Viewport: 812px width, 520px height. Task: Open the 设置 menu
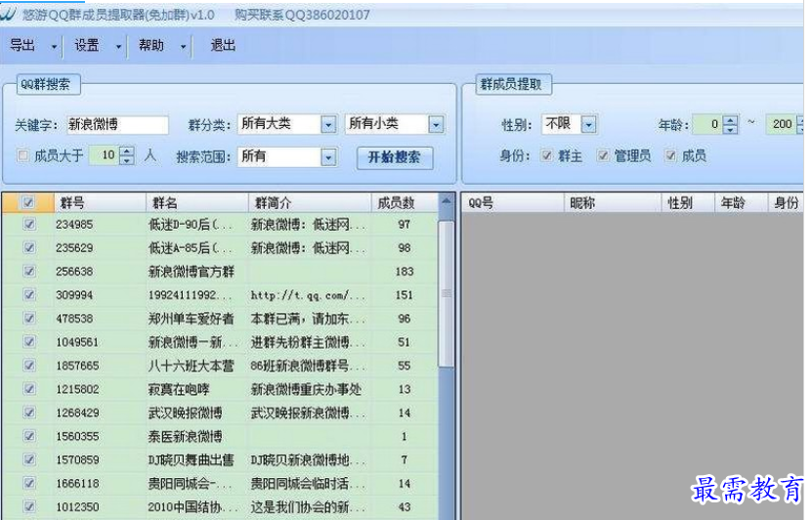pyautogui.click(x=87, y=46)
